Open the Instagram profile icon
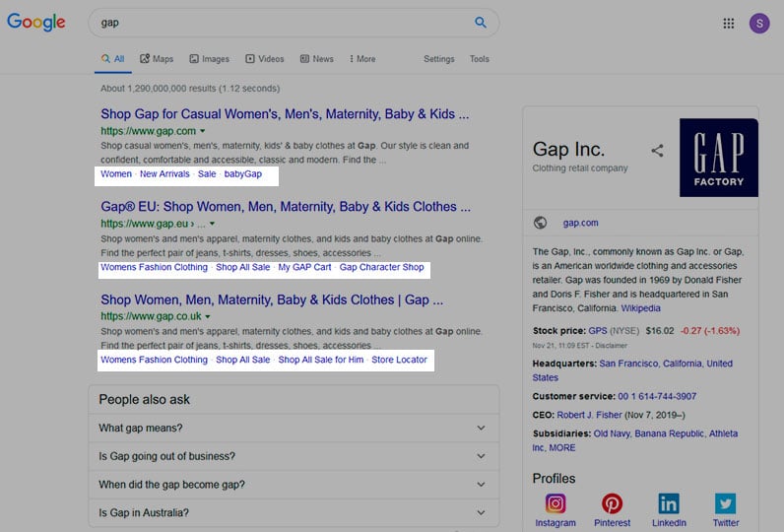Viewport: 784px width, 532px height. [x=555, y=503]
